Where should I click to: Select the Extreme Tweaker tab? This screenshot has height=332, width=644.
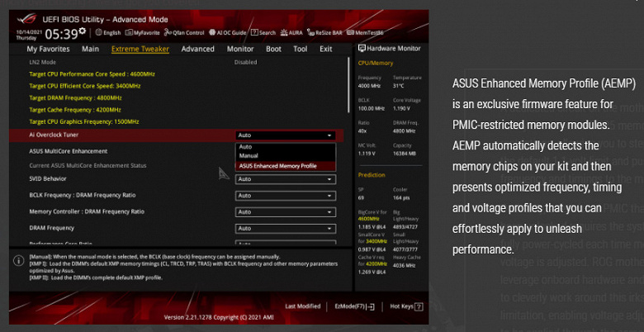[x=140, y=49]
